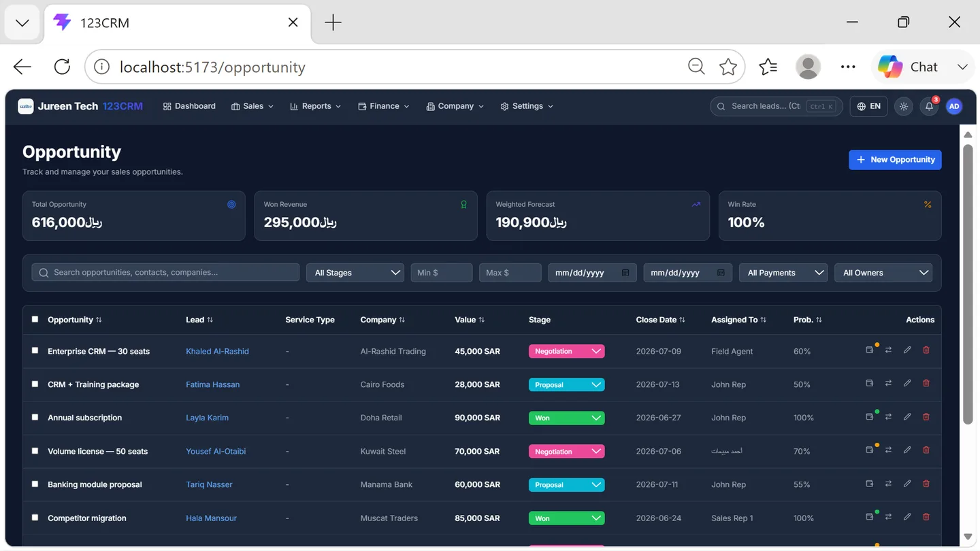
Task: Tick the select-all checkbox in table header
Action: tap(35, 319)
